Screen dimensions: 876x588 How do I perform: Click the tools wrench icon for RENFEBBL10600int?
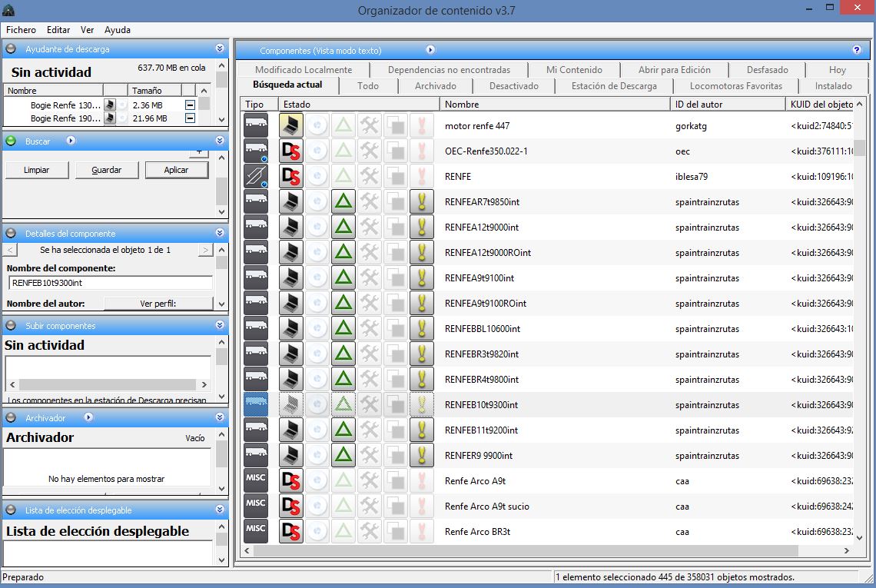(x=370, y=329)
